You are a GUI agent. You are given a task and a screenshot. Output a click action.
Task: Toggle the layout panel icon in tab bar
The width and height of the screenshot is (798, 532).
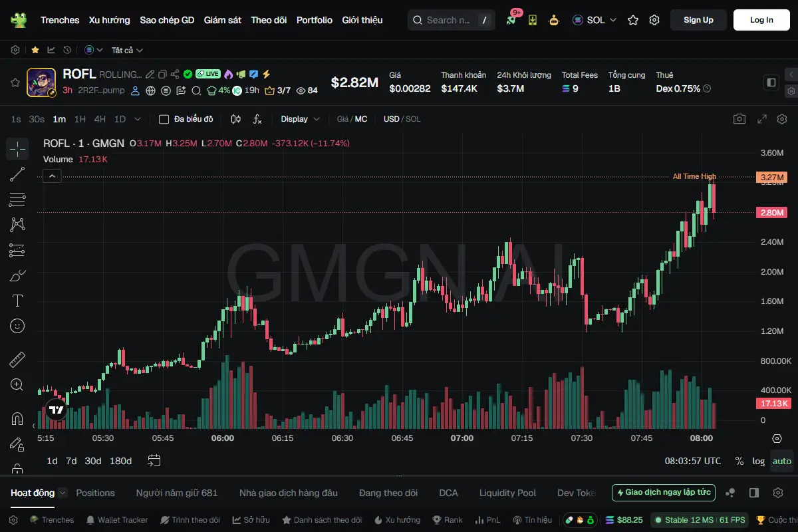pos(754,493)
